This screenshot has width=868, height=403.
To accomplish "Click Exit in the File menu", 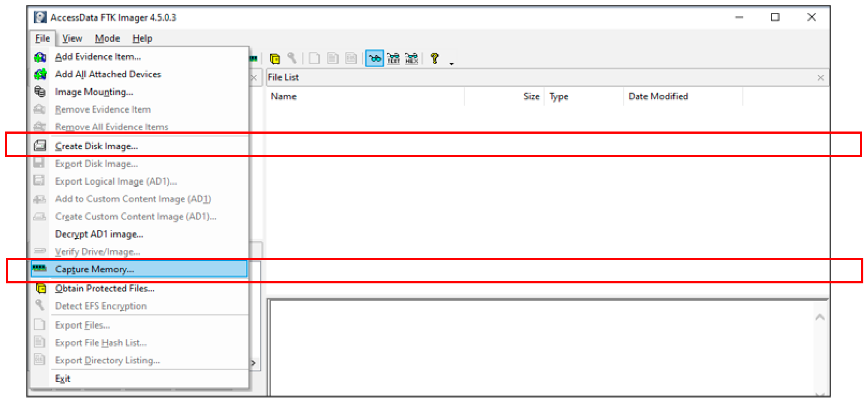I will pos(63,378).
